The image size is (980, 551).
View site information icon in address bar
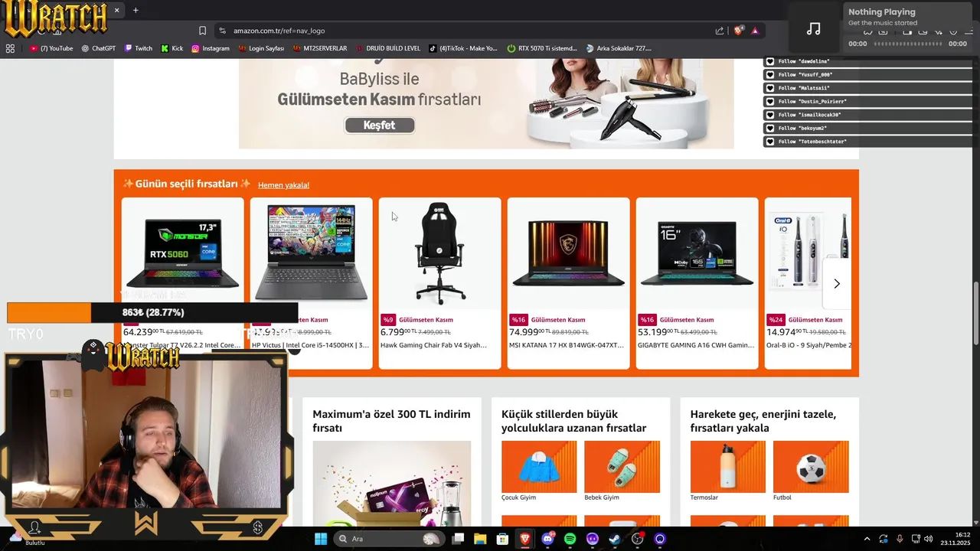pos(222,31)
